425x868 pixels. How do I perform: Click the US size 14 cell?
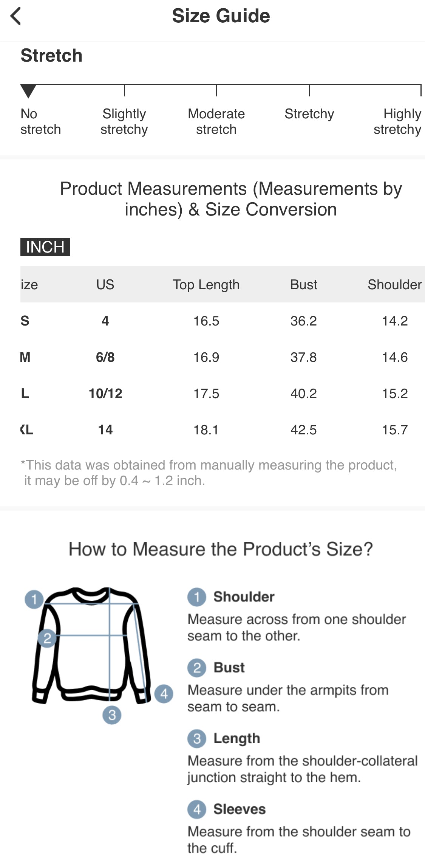click(x=105, y=430)
